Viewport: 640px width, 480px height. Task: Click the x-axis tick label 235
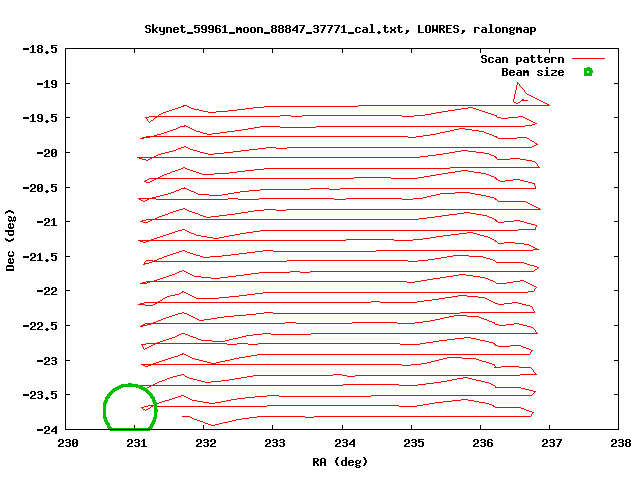point(413,443)
